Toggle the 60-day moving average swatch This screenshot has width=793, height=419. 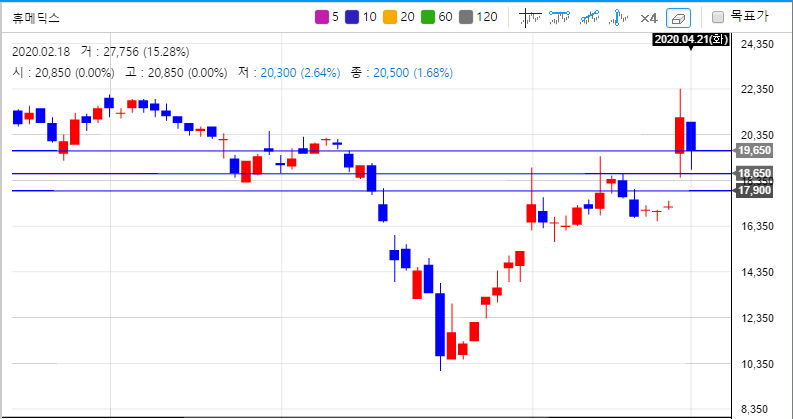point(428,17)
